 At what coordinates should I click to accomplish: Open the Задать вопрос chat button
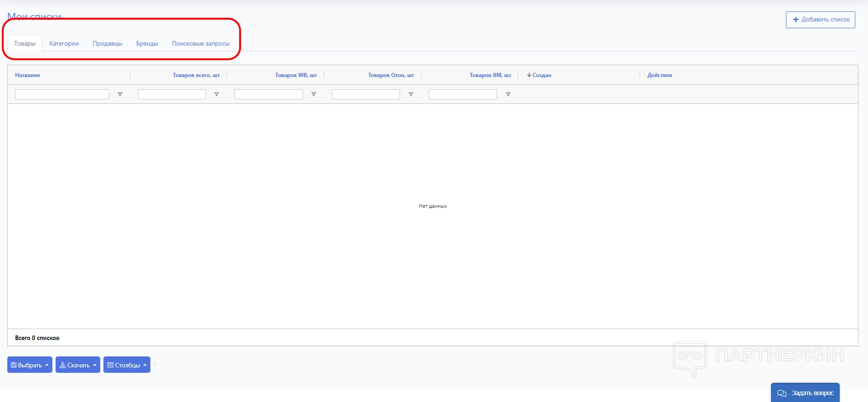click(x=805, y=393)
